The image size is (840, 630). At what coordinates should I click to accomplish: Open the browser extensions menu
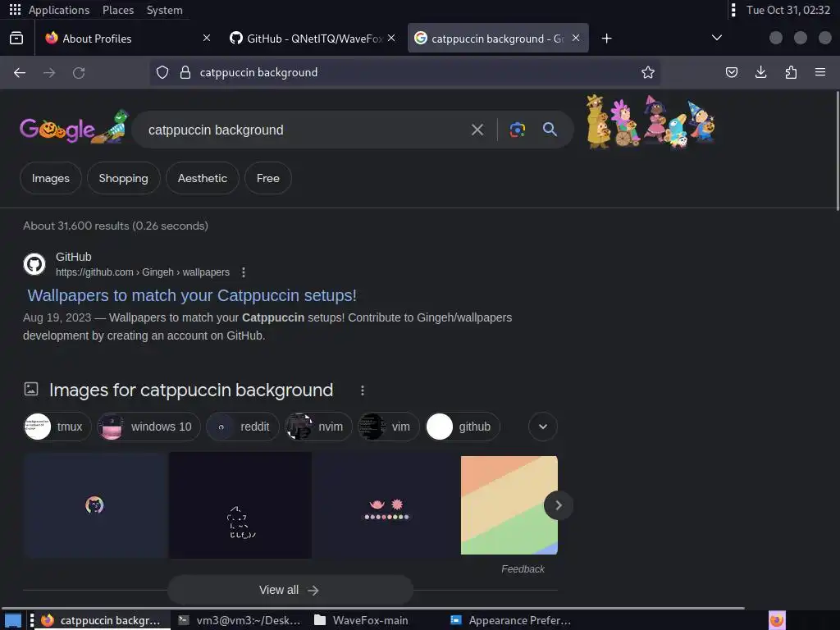[791, 72]
